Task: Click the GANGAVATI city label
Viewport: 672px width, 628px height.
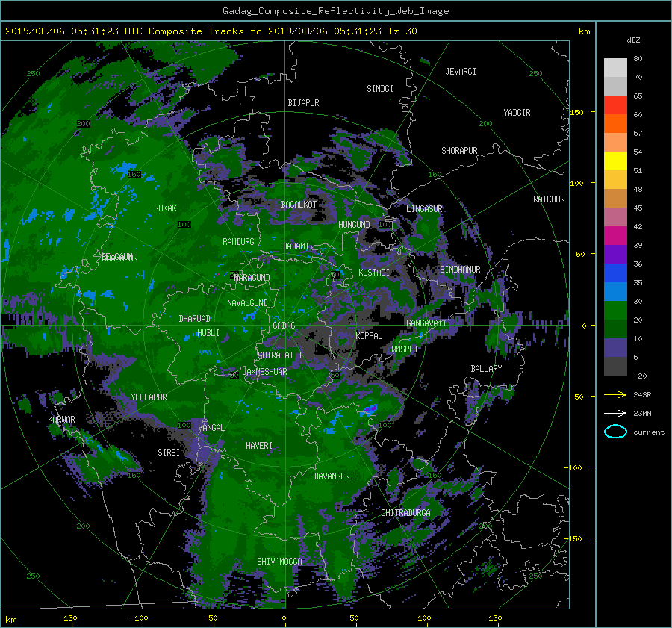Action: coord(426,323)
